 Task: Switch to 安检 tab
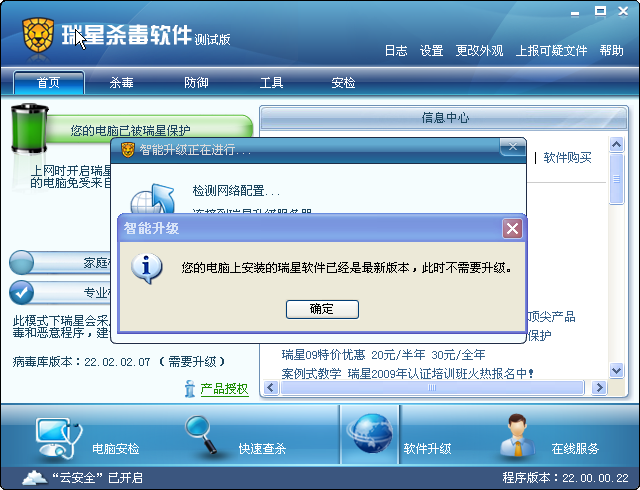[x=343, y=83]
